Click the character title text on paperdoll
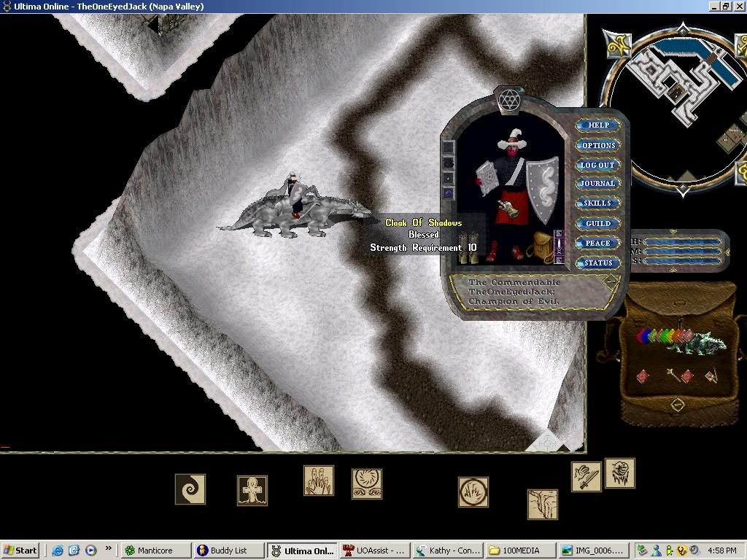Viewport: 747px width, 560px height. click(514, 292)
